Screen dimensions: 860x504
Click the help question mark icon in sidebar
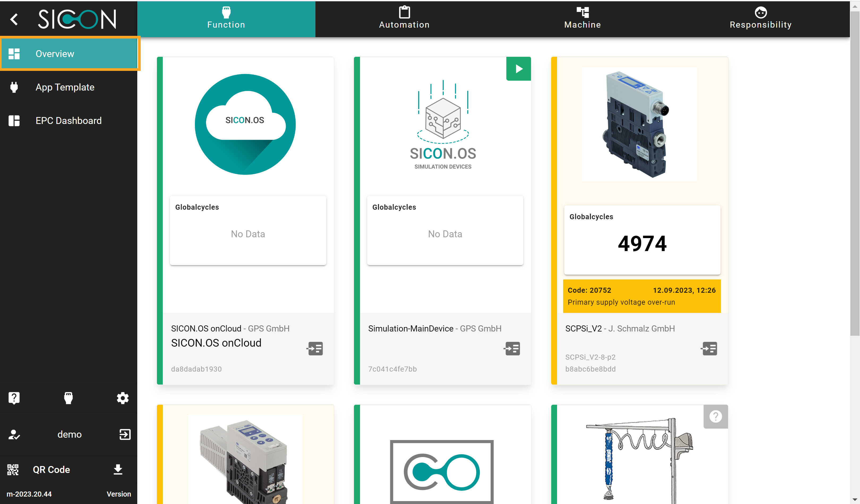tap(14, 398)
